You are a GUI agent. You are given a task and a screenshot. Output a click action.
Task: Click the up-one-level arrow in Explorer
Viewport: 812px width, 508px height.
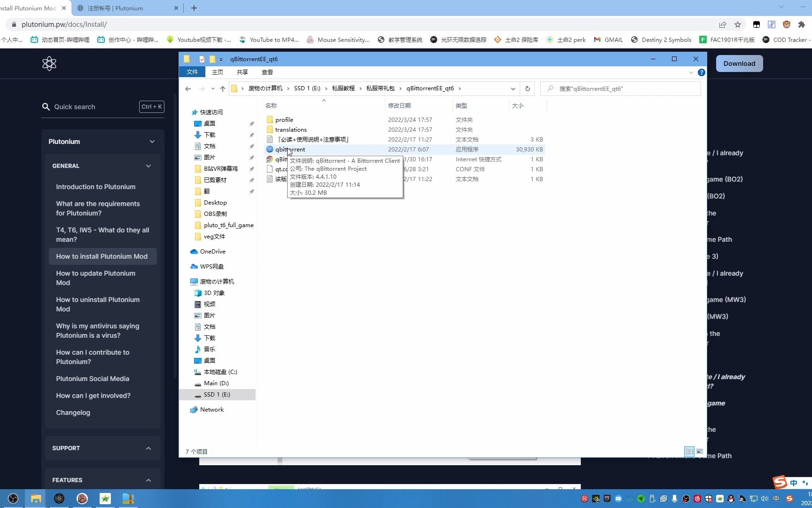(223, 88)
